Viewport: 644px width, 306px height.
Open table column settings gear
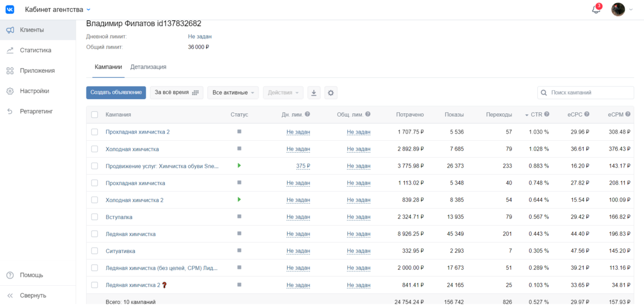tap(331, 93)
